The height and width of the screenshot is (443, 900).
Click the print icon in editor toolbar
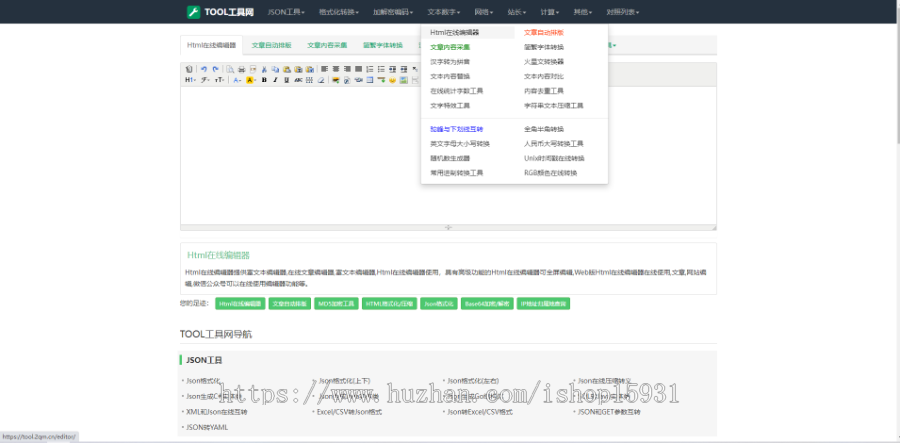[x=241, y=69]
